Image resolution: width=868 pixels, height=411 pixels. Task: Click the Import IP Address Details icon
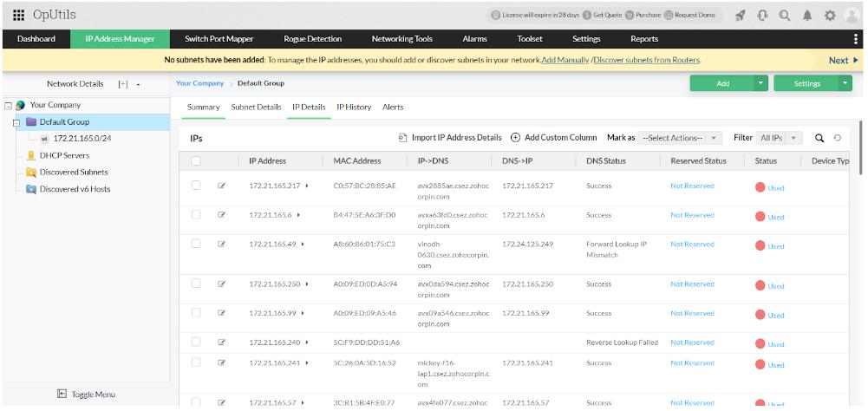[403, 138]
